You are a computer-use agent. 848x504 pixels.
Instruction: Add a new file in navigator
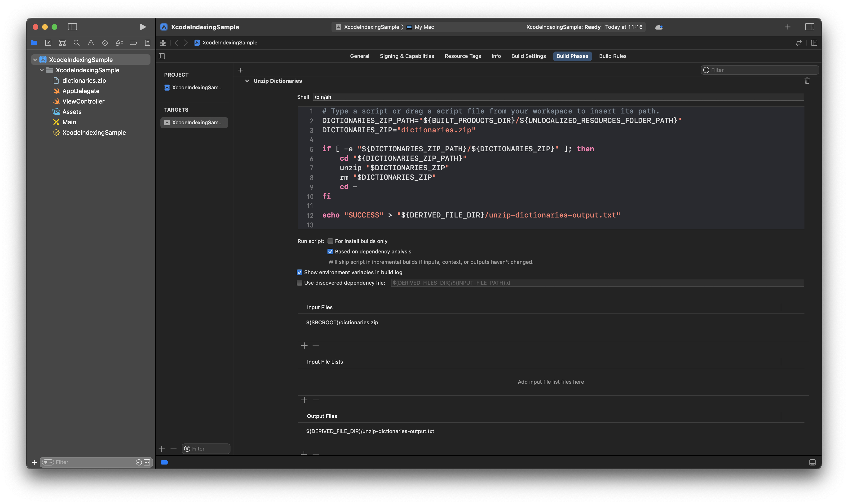pos(34,462)
